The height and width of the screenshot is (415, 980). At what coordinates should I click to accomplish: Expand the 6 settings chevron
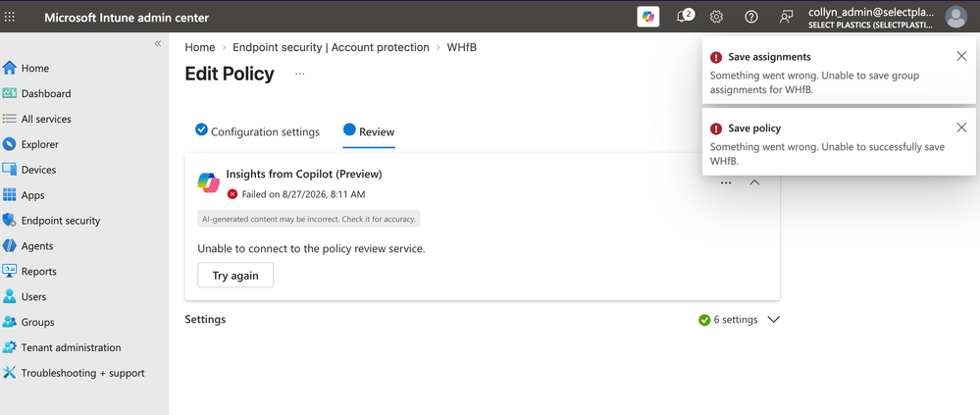(x=773, y=320)
